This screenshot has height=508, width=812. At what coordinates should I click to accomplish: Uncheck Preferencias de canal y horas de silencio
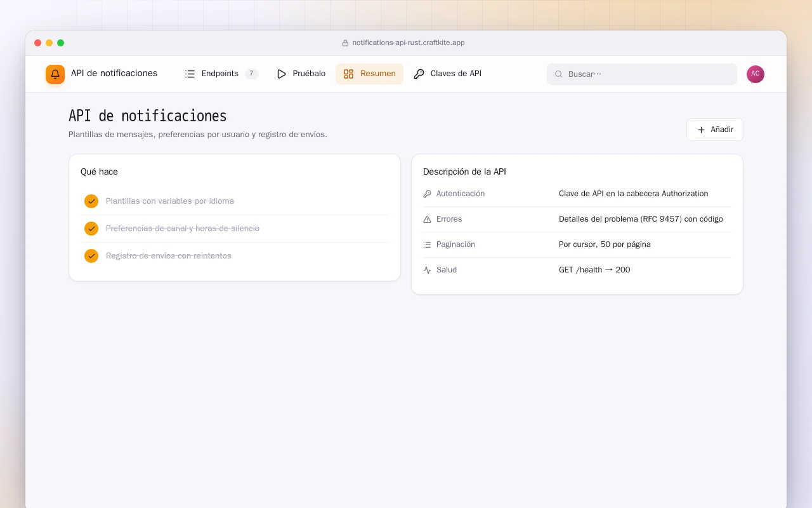pyautogui.click(x=91, y=229)
